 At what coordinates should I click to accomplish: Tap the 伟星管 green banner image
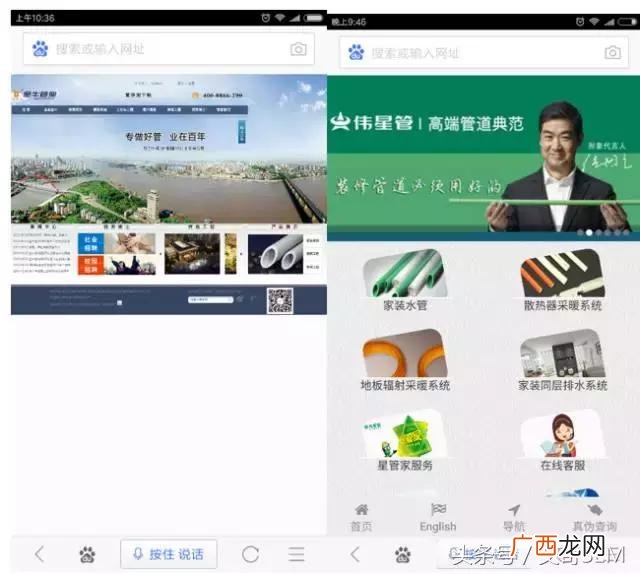[x=483, y=158]
